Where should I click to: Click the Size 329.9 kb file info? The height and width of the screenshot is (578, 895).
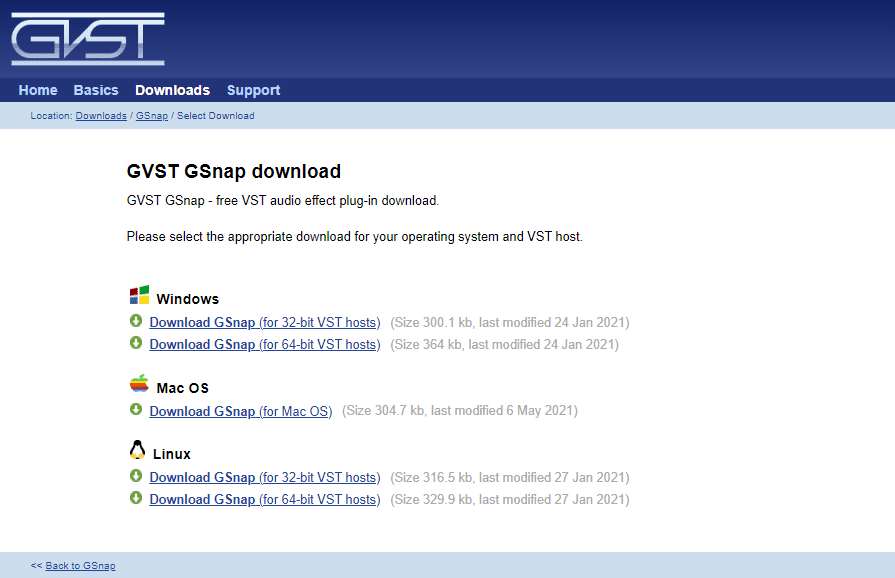point(510,499)
